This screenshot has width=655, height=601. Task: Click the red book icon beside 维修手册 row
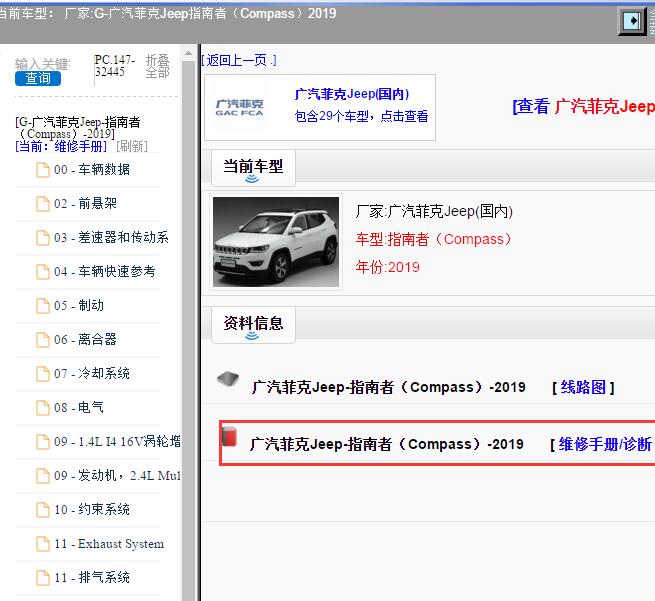pos(229,436)
